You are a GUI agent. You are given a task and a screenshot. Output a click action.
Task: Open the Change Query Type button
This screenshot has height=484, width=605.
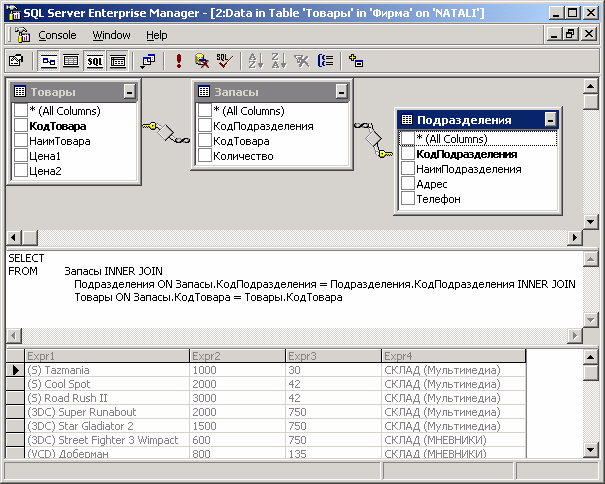point(148,61)
